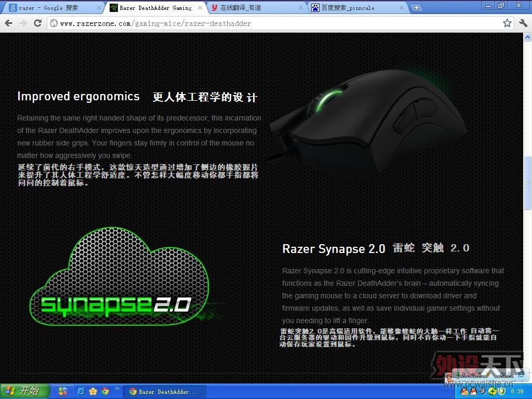Click the scrollbar up arrow

[528, 37]
